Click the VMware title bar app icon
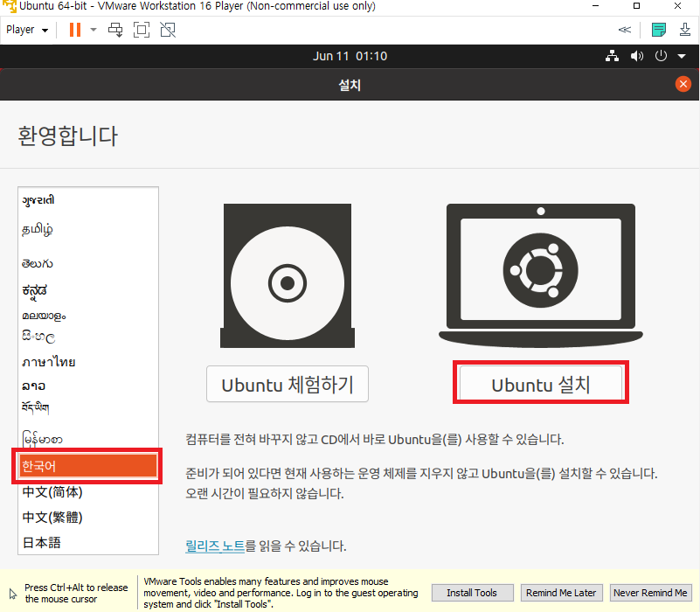This screenshot has height=612, width=700. click(x=10, y=6)
